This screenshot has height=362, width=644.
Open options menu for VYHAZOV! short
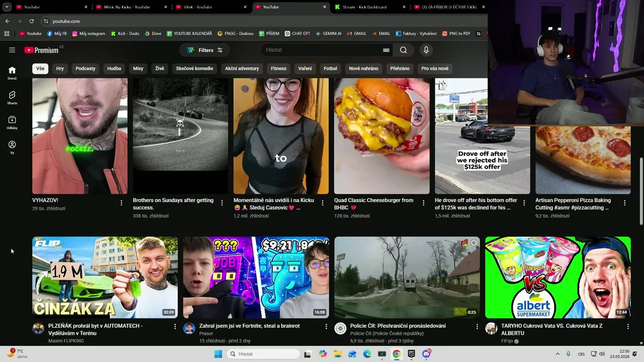(121, 203)
